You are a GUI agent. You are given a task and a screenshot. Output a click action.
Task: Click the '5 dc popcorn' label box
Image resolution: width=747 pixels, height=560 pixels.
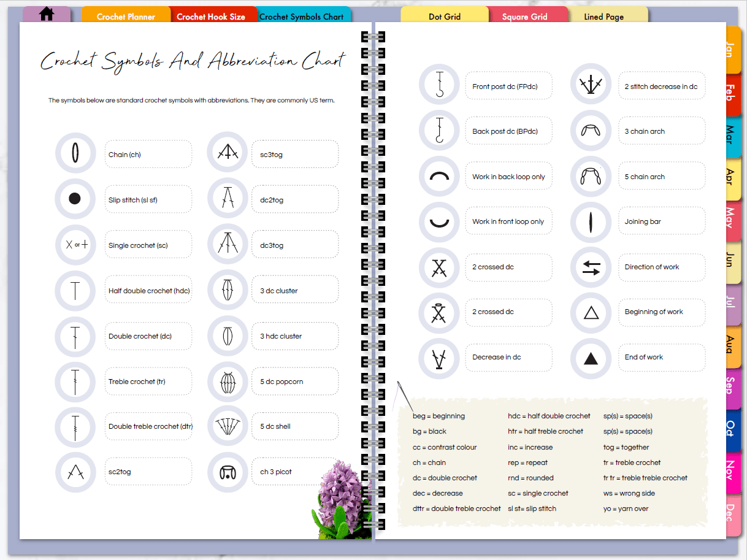[295, 381]
